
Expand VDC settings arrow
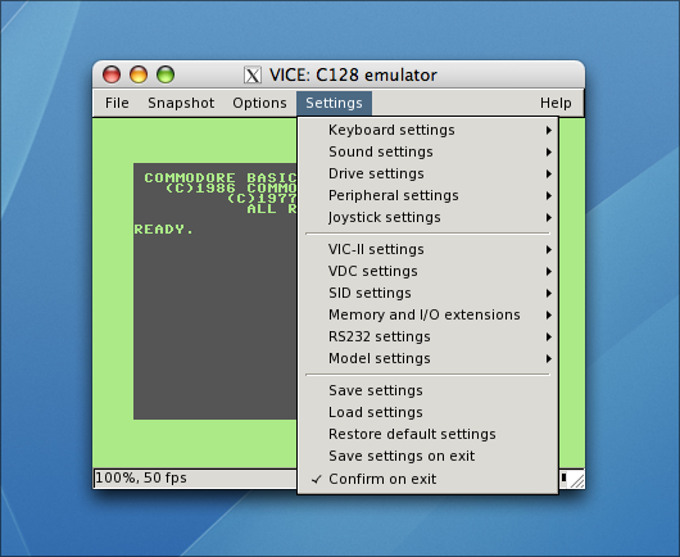(549, 272)
